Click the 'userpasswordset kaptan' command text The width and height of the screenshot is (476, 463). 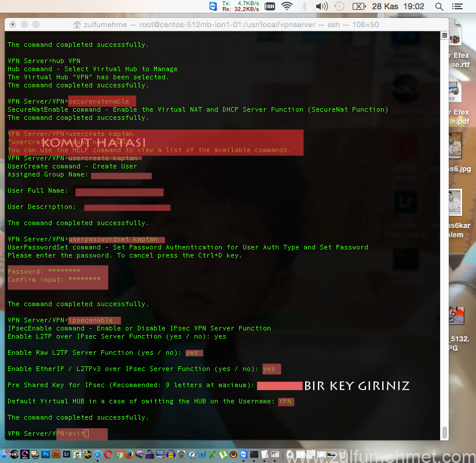[113, 240]
